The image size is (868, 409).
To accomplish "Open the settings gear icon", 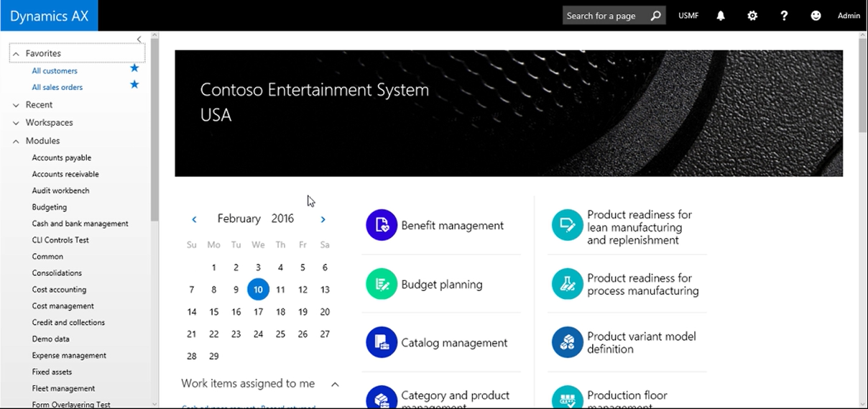I will point(752,16).
